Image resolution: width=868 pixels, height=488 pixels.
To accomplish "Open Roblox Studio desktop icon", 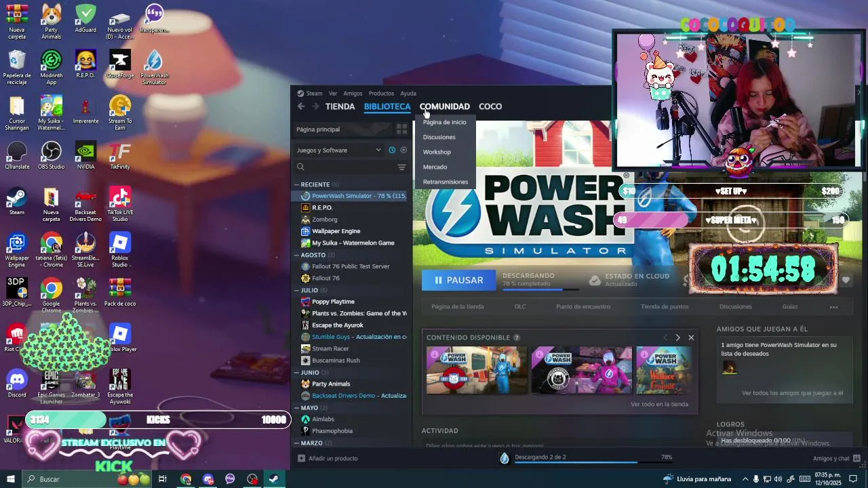I will 120,251.
